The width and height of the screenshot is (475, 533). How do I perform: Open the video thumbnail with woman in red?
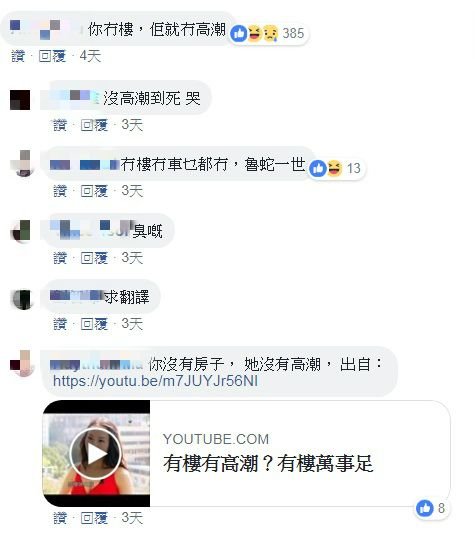pyautogui.click(x=96, y=454)
